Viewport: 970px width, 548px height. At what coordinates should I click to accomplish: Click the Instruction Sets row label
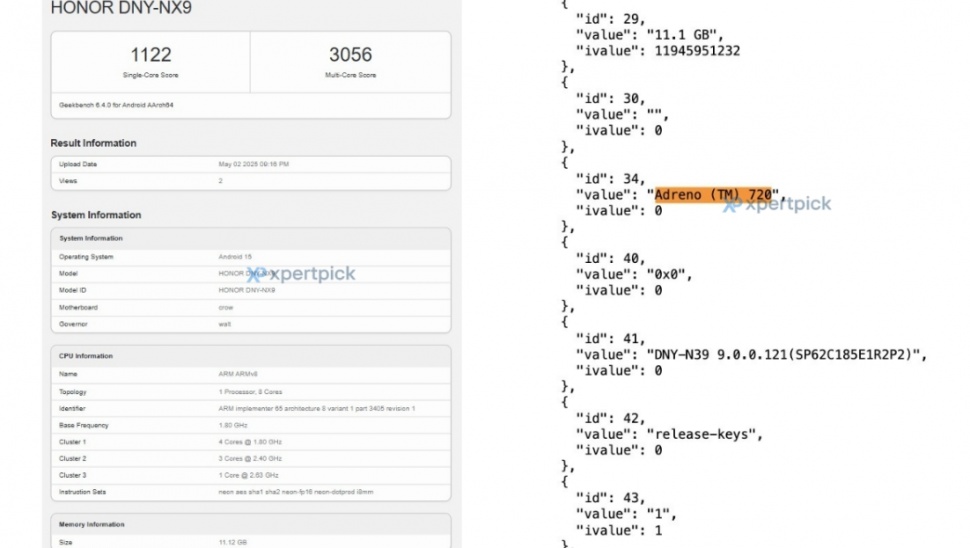click(x=82, y=492)
